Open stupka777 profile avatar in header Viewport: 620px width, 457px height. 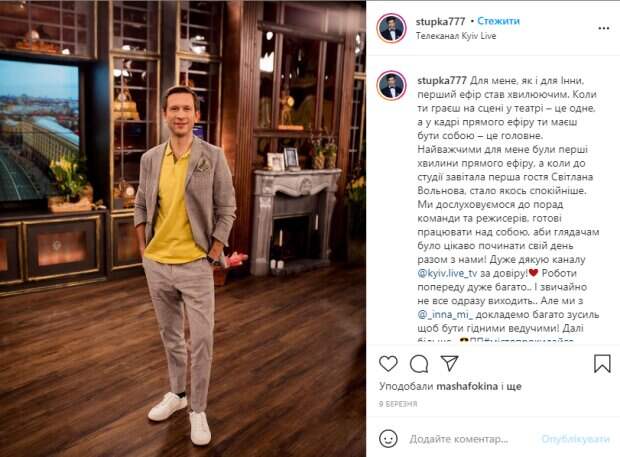click(x=392, y=28)
